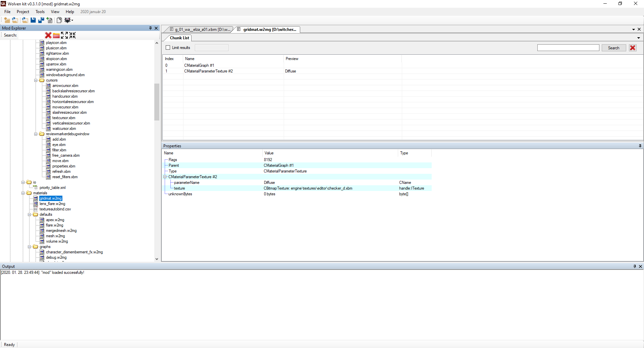Open the Tools menu
This screenshot has height=348, width=644.
click(40, 12)
